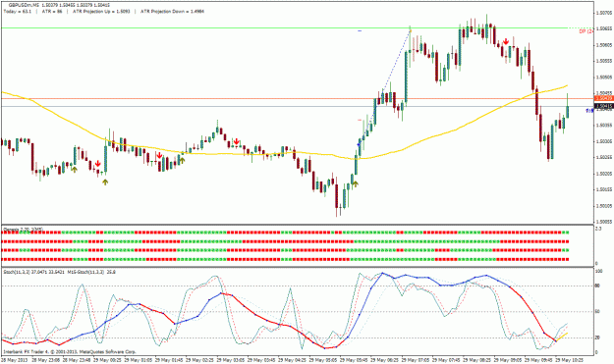Click the red sell arrow under the green DP line
This screenshot has width=614, height=364.
[506, 41]
